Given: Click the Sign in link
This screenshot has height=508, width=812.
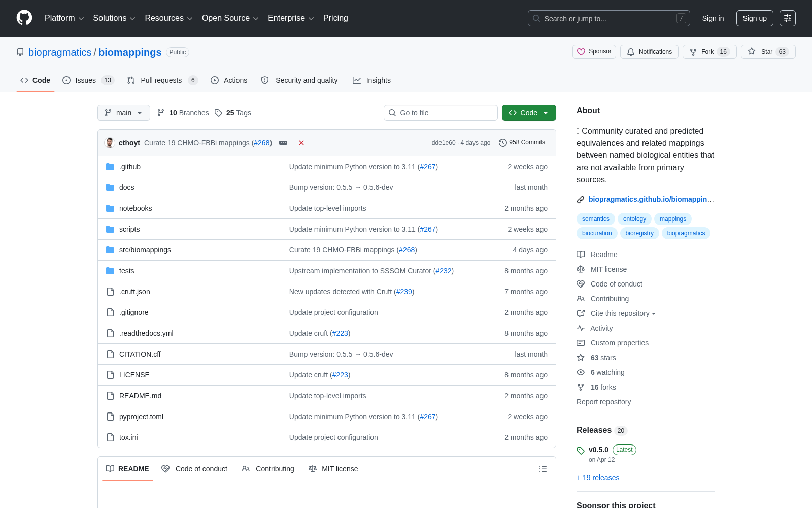Looking at the screenshot, I should (713, 18).
